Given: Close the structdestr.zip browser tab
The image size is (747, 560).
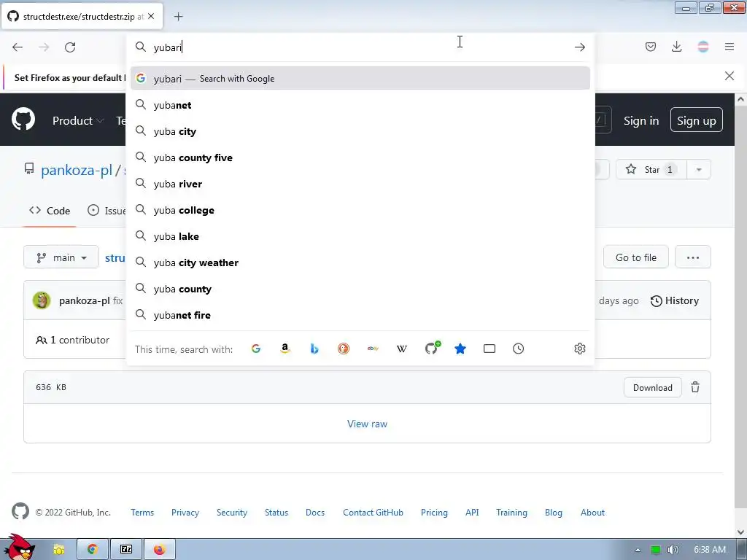Looking at the screenshot, I should pos(151,16).
